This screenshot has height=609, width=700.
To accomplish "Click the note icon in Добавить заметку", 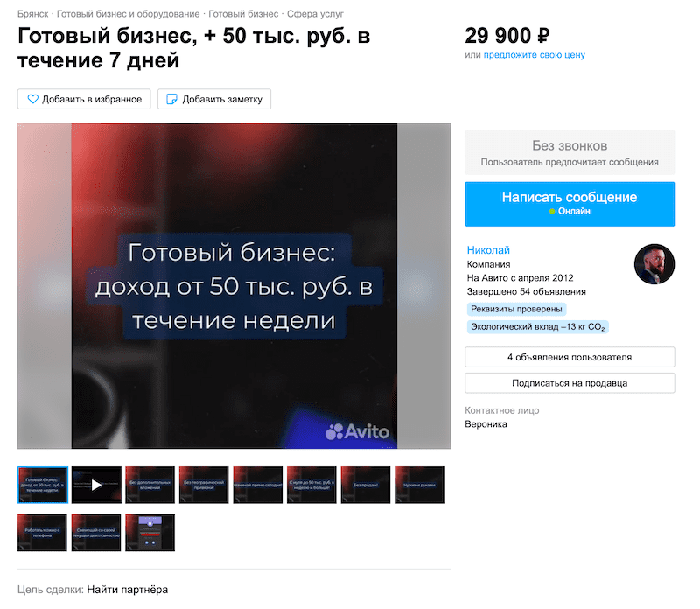I will point(171,99).
